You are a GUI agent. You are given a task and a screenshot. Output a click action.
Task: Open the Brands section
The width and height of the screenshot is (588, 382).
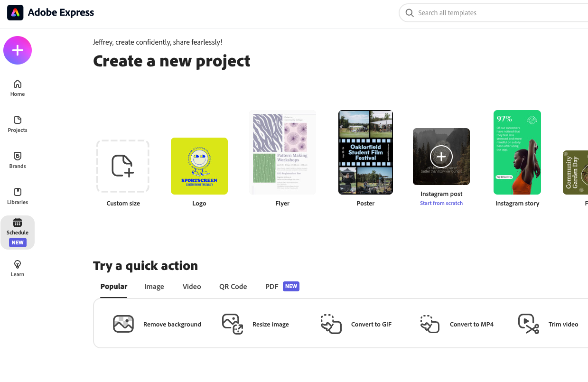(18, 160)
